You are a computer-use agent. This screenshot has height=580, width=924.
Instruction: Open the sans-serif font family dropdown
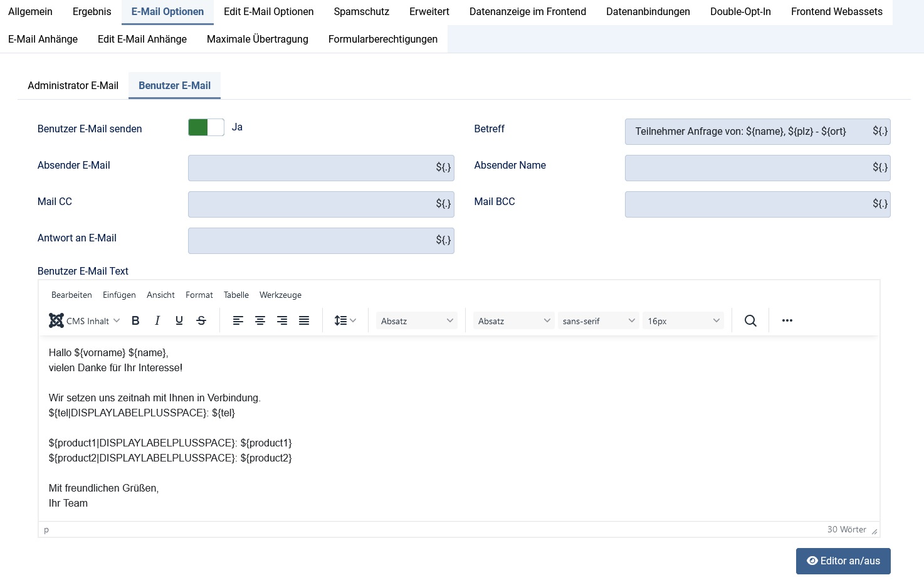click(x=599, y=321)
